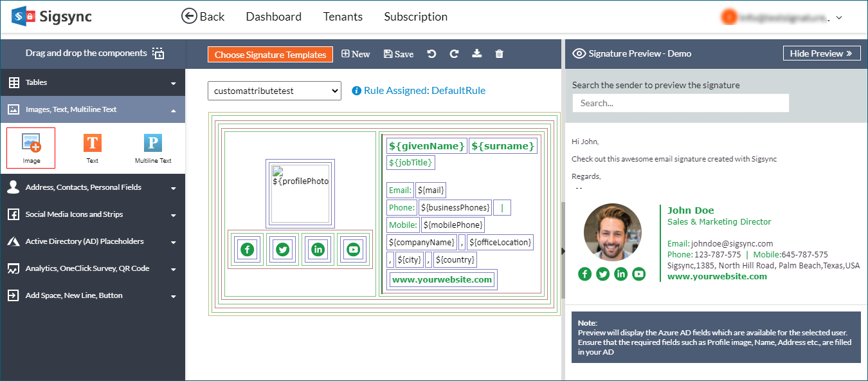868x381 pixels.
Task: Select the Facebook icon in the editor
Action: click(x=247, y=250)
